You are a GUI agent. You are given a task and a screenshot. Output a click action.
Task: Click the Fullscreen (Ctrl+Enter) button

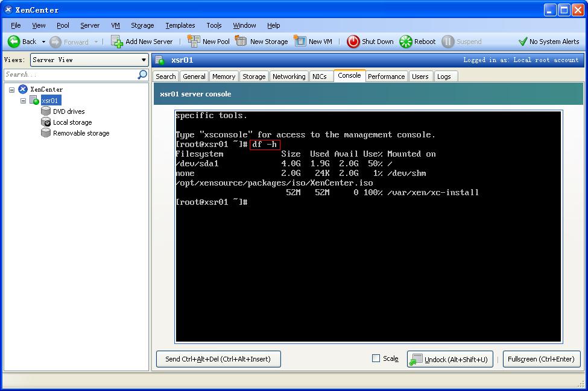[x=541, y=359]
